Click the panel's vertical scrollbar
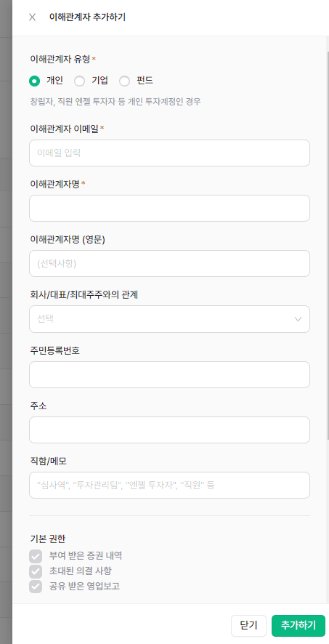 coord(328,246)
